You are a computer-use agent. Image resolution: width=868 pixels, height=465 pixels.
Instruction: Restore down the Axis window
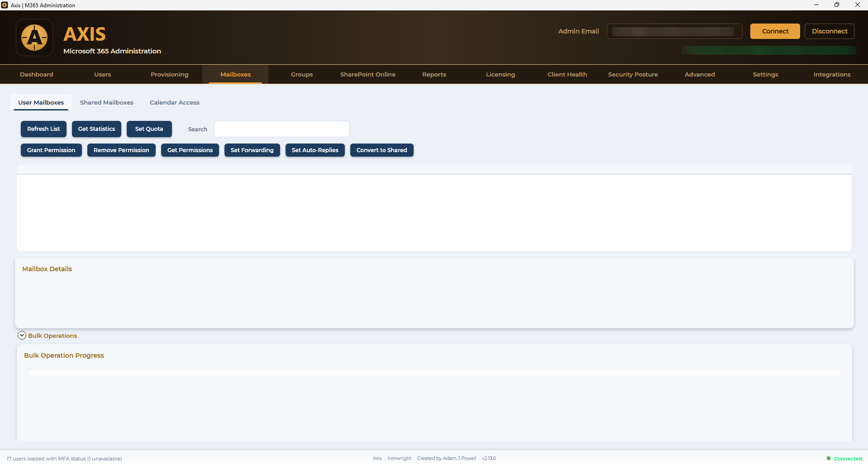click(837, 5)
